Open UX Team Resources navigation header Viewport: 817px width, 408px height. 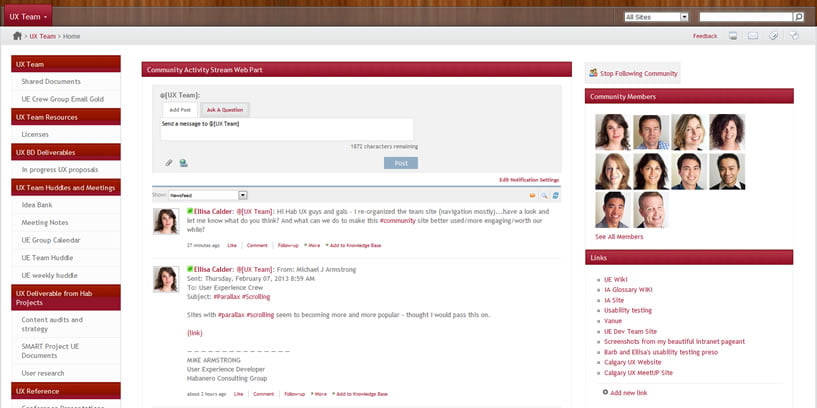coord(66,117)
